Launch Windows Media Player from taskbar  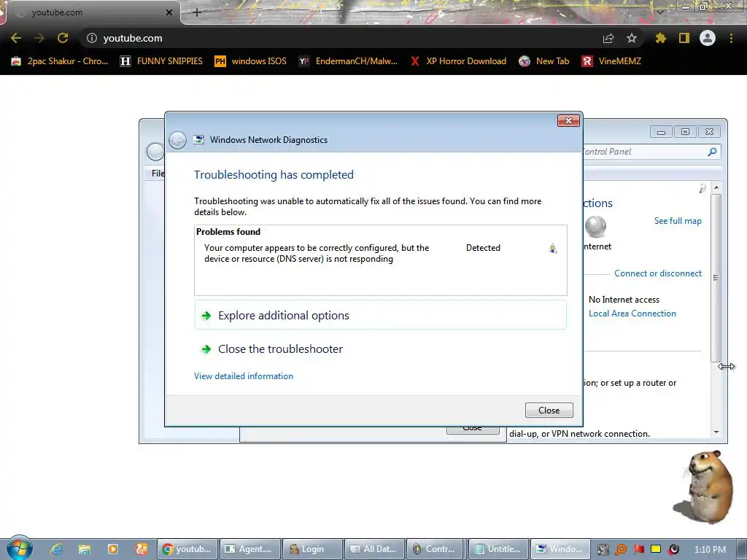(113, 549)
